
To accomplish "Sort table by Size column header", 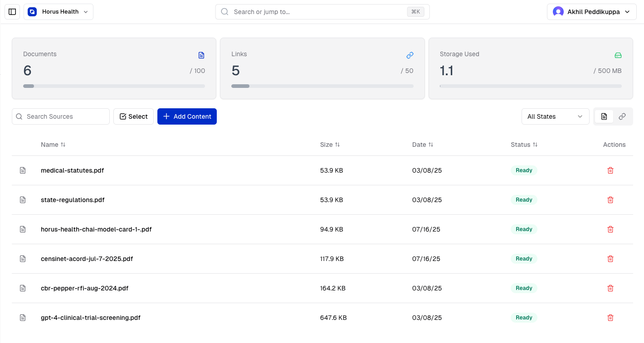I will pos(330,145).
